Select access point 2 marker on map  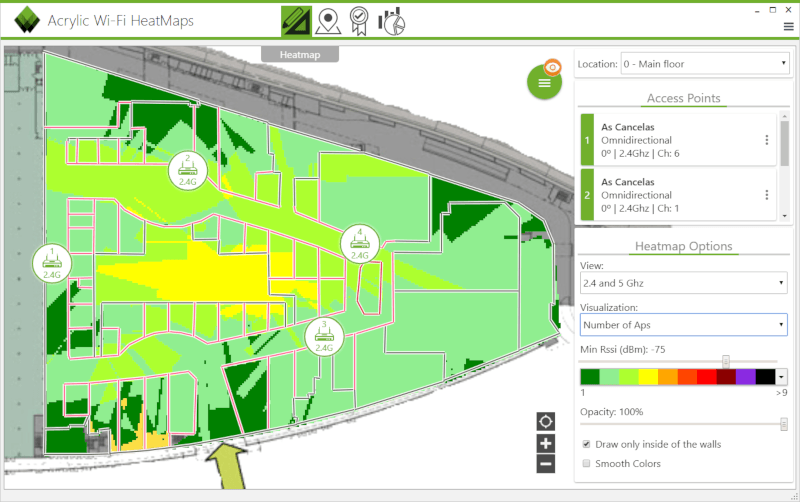click(188, 170)
